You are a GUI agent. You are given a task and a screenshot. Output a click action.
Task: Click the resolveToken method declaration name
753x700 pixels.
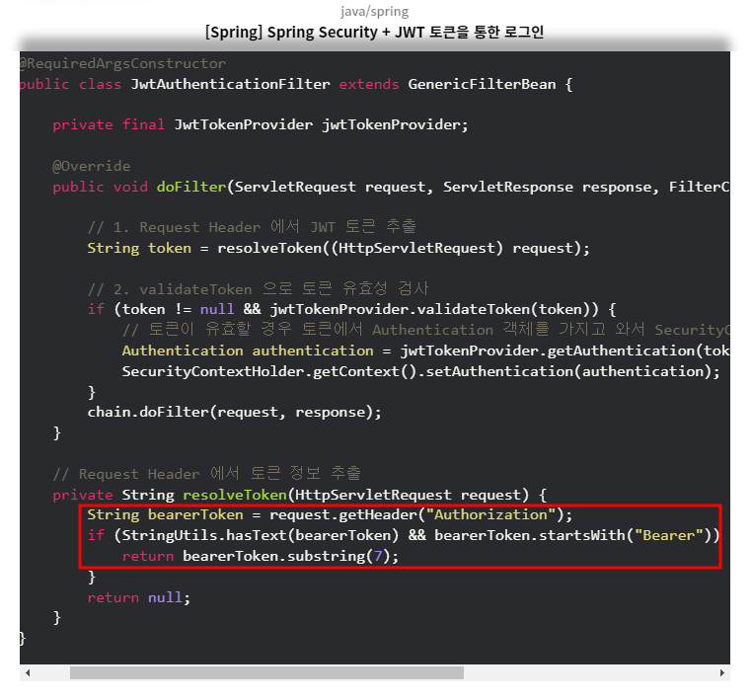point(235,495)
